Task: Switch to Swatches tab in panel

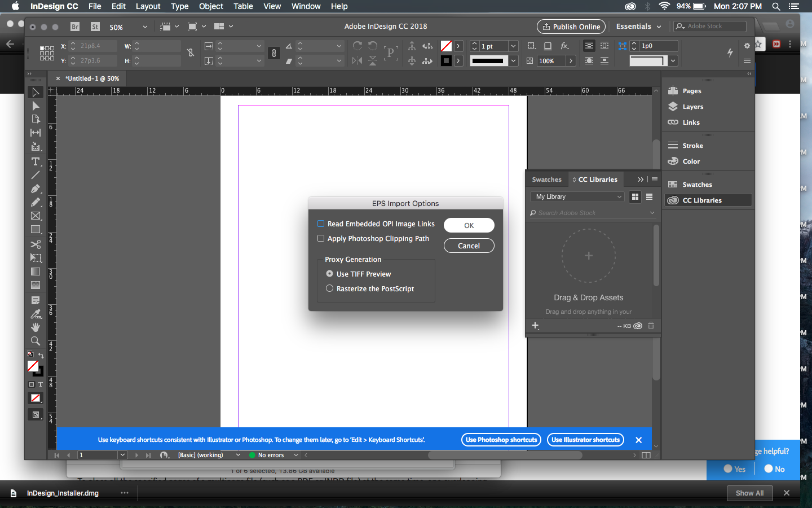Action: point(546,179)
